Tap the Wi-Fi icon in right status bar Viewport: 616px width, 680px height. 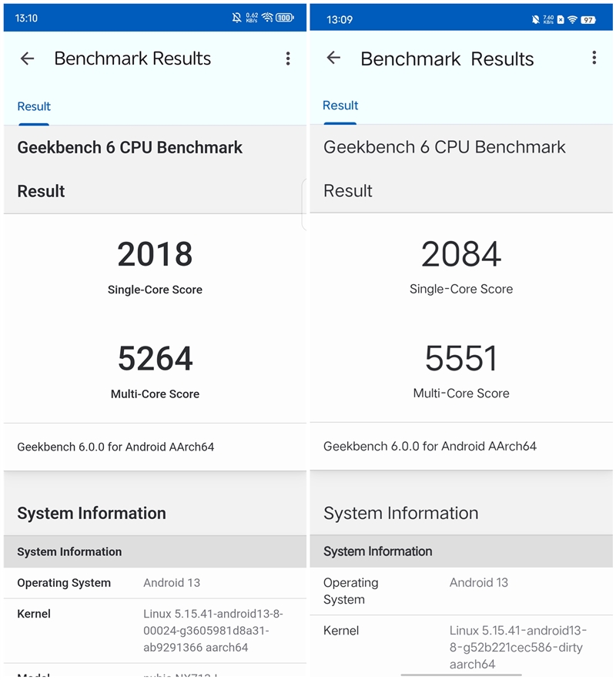coord(572,19)
